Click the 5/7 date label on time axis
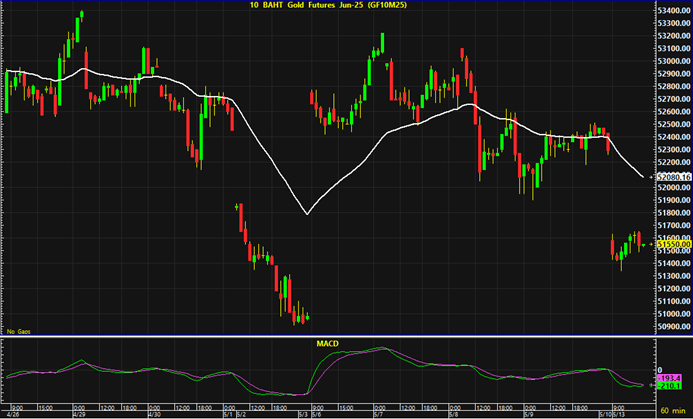This screenshot has width=693, height=419. click(379, 412)
